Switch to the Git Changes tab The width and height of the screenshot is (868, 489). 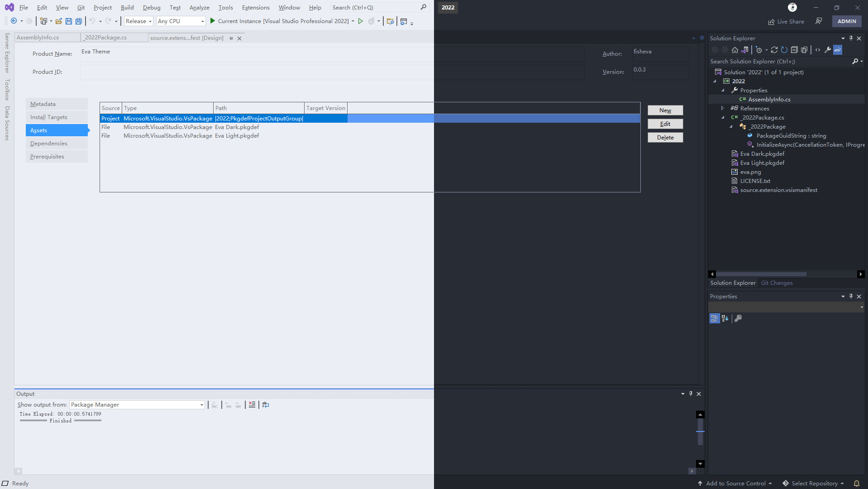tap(777, 283)
